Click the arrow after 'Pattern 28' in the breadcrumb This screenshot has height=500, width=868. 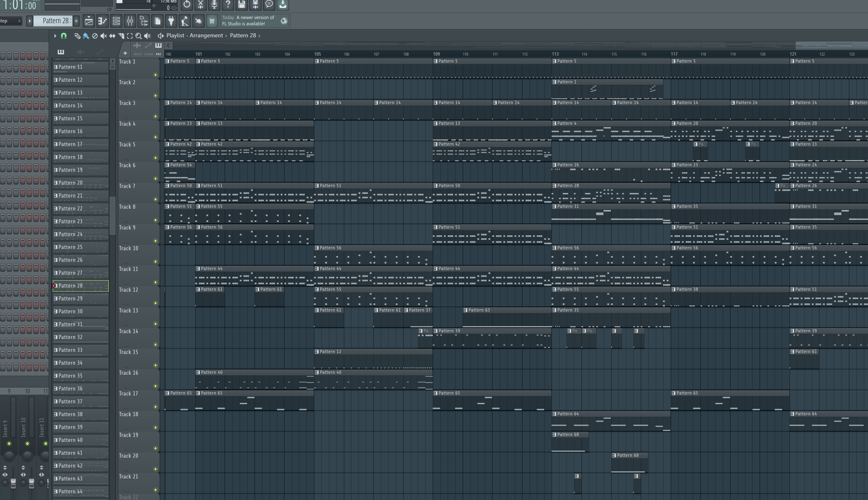[260, 35]
